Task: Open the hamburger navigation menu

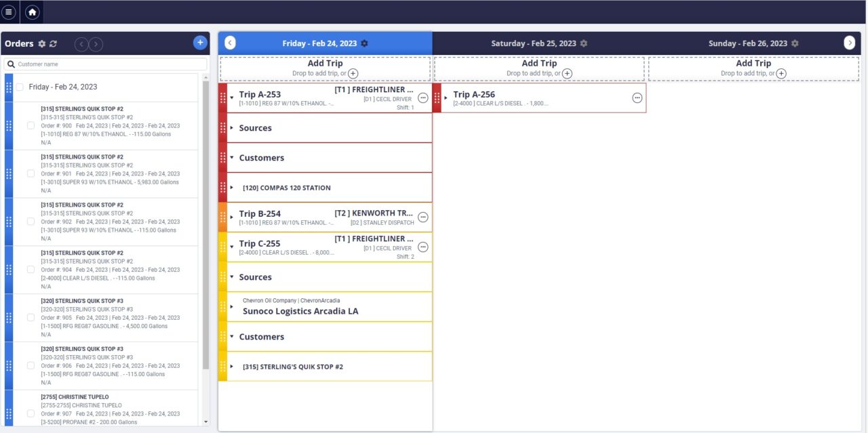Action: [x=9, y=12]
